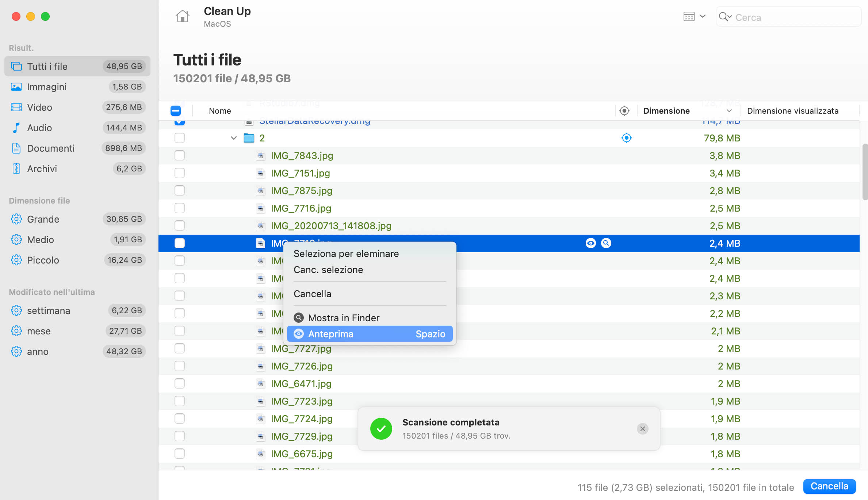Select the IMG_6675.jpg file name
The width and height of the screenshot is (868, 500).
pyautogui.click(x=302, y=454)
